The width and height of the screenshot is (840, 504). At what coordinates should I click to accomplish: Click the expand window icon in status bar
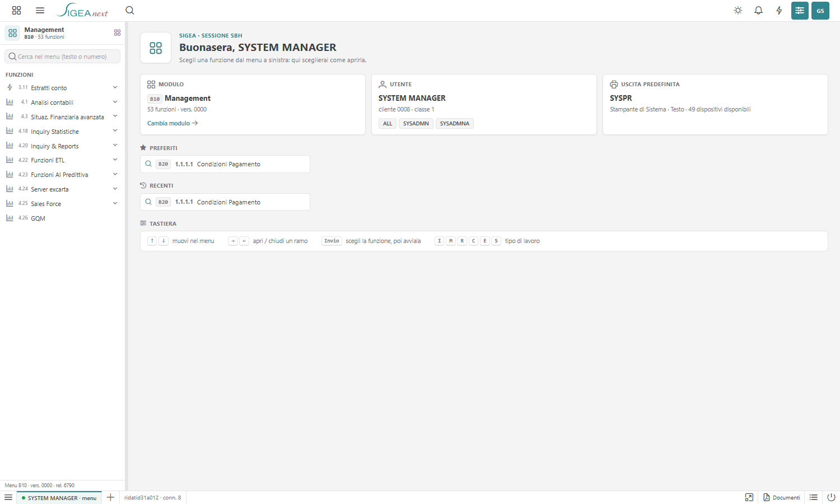tap(749, 497)
